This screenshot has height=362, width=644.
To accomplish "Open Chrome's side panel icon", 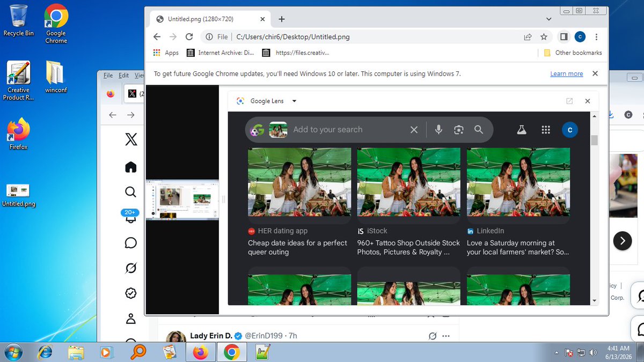I will pyautogui.click(x=563, y=37).
